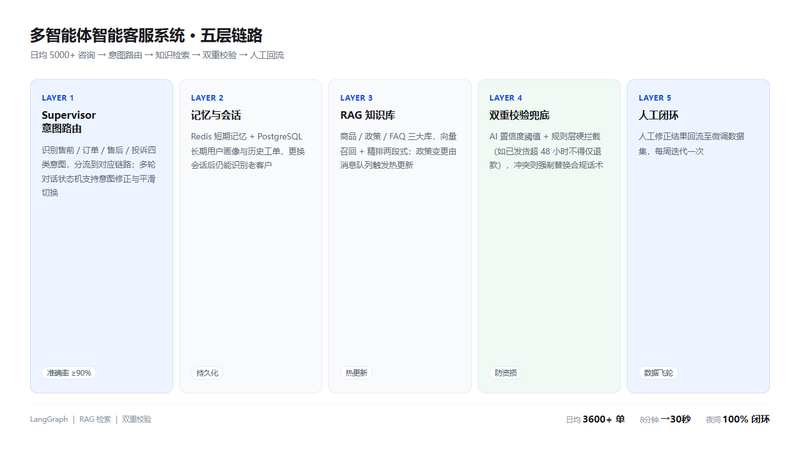The height and width of the screenshot is (450, 800).
Task: Click the 热更新 tag in Layer 3
Action: (x=356, y=373)
